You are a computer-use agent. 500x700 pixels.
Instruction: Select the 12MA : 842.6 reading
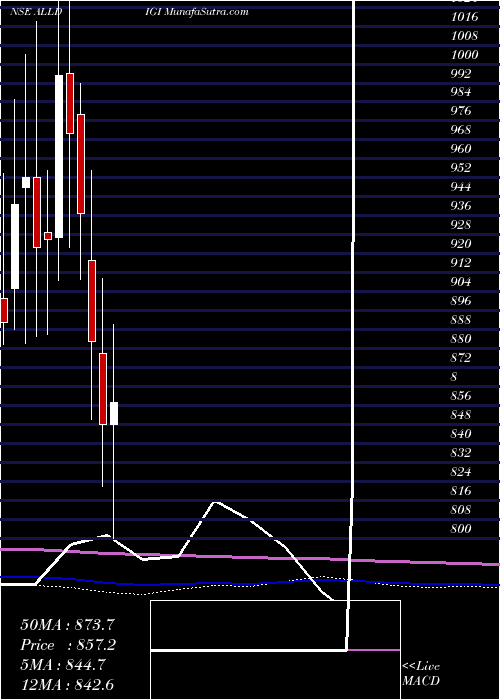(x=69, y=686)
